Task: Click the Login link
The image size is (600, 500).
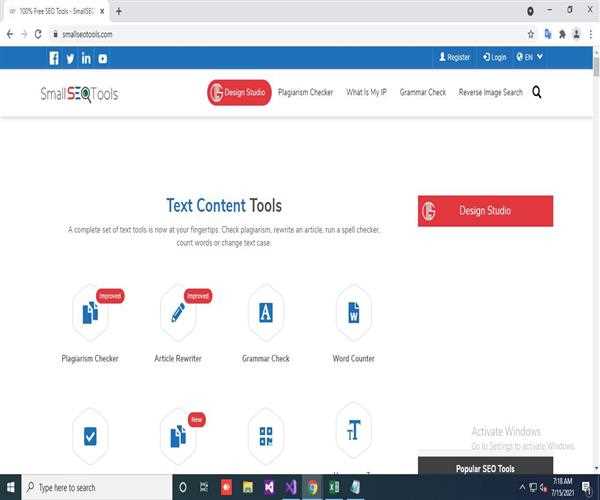Action: [494, 57]
